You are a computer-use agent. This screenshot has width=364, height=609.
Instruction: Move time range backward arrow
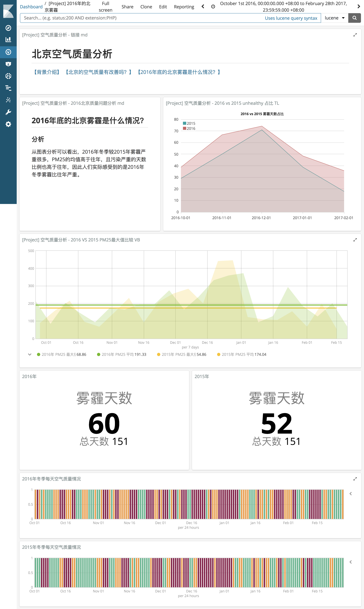pos(203,7)
